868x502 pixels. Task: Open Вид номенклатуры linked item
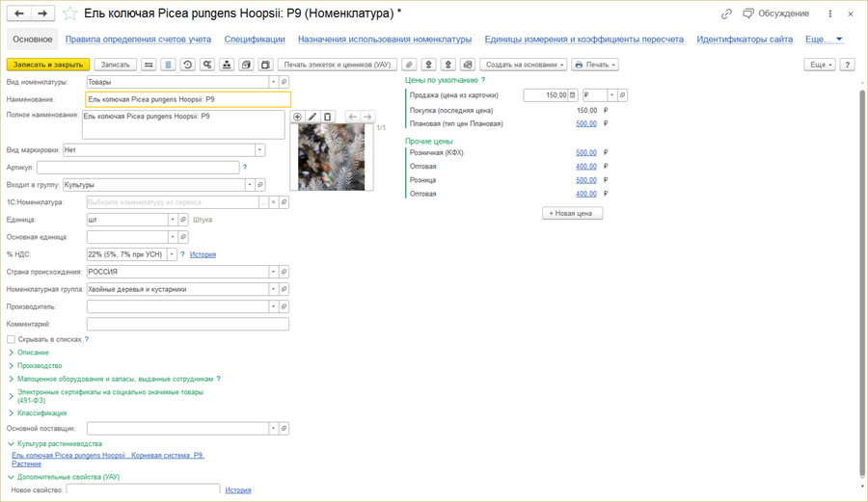point(284,82)
